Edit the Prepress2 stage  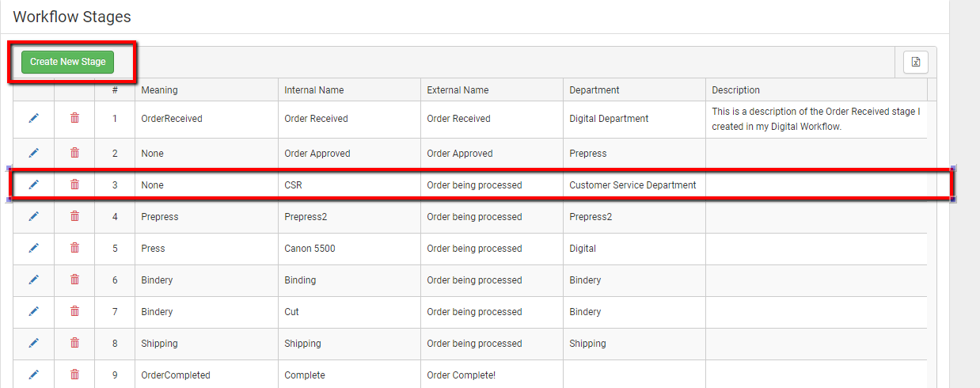coord(33,216)
